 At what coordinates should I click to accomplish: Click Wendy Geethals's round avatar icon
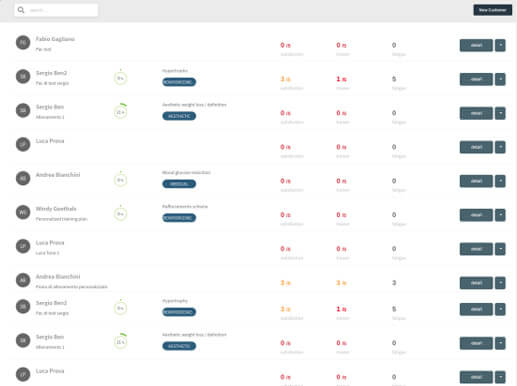click(23, 212)
